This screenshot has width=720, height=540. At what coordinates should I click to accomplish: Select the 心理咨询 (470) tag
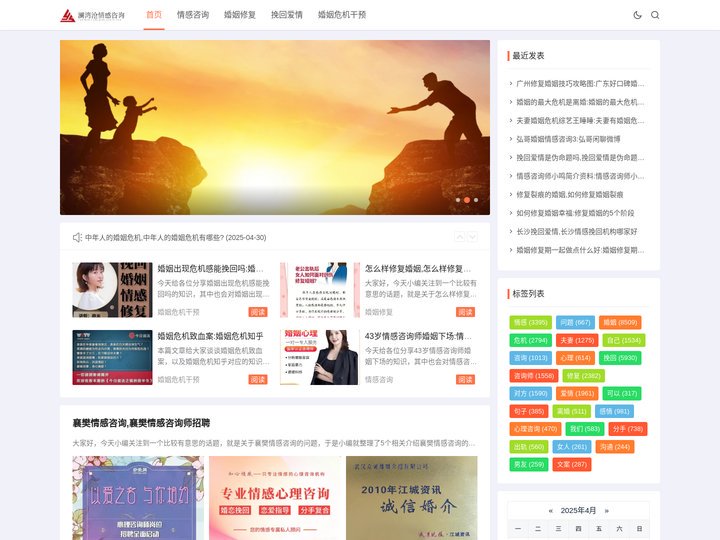(x=535, y=429)
